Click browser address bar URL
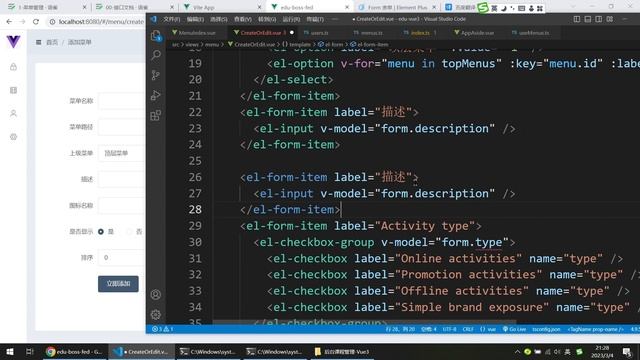This screenshot has height=360, width=640. (x=101, y=22)
